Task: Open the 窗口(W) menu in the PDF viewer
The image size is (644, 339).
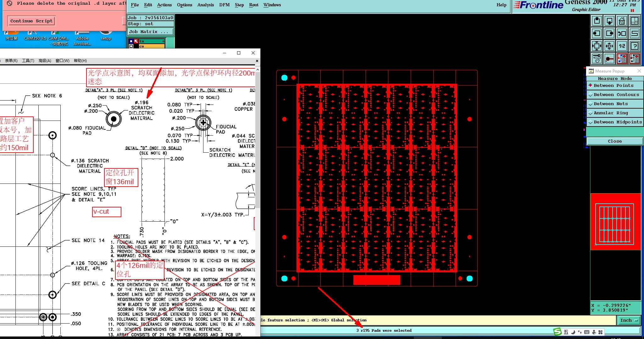Action: click(x=62, y=61)
